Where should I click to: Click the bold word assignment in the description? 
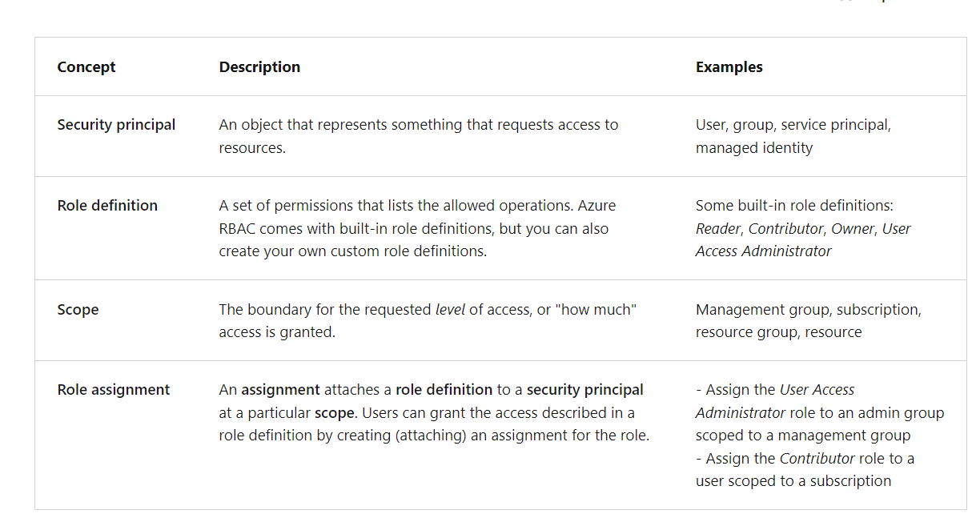pos(280,390)
